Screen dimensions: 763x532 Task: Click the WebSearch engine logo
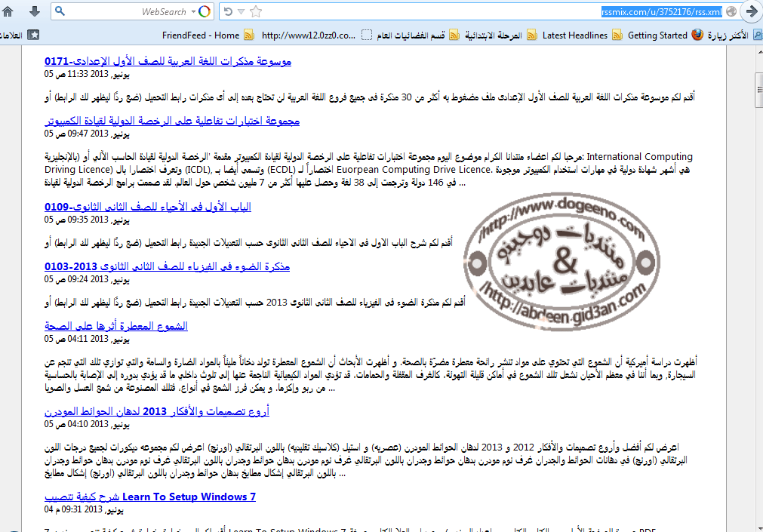click(x=205, y=11)
